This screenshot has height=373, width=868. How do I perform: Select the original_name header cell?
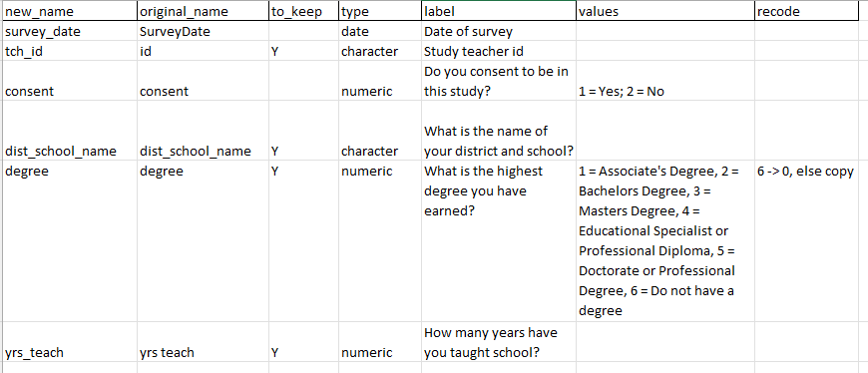coord(204,12)
